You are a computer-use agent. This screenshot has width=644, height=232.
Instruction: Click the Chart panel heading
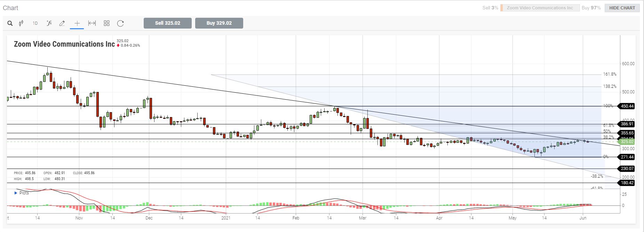click(x=10, y=8)
